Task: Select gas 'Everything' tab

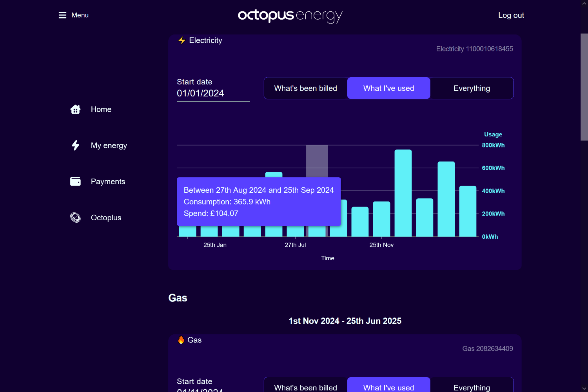Action: click(x=472, y=385)
